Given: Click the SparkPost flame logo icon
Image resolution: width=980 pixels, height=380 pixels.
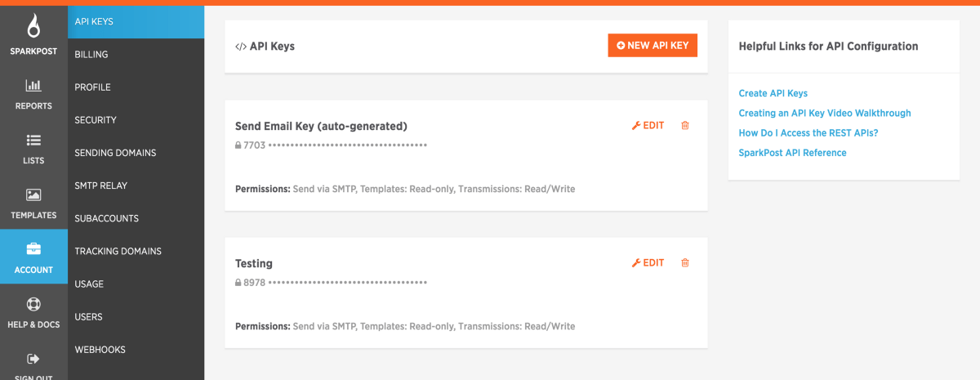Looking at the screenshot, I should [x=33, y=25].
